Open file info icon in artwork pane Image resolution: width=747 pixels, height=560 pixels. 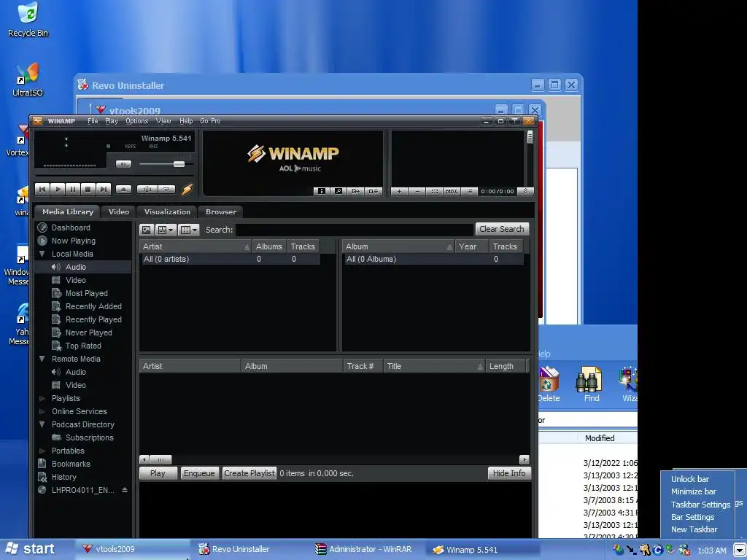[x=322, y=192]
